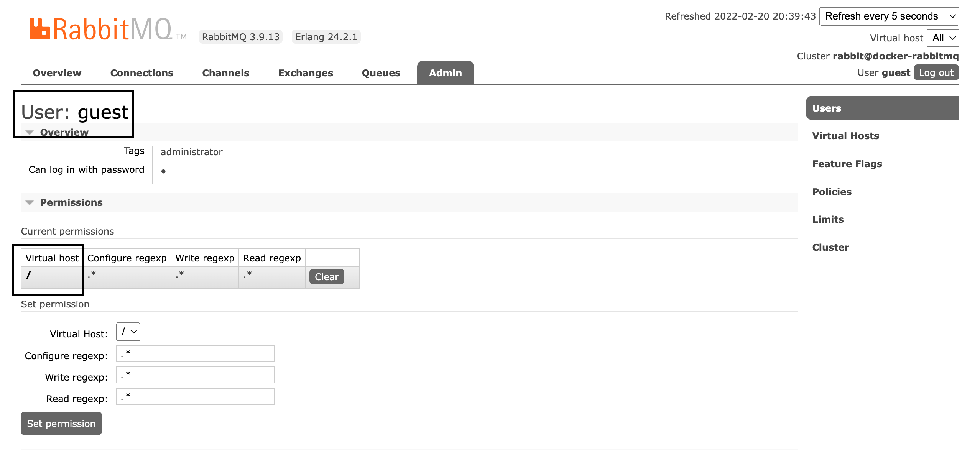Click the Exchanges navigation tab
The width and height of the screenshot is (980, 450).
(x=306, y=72)
